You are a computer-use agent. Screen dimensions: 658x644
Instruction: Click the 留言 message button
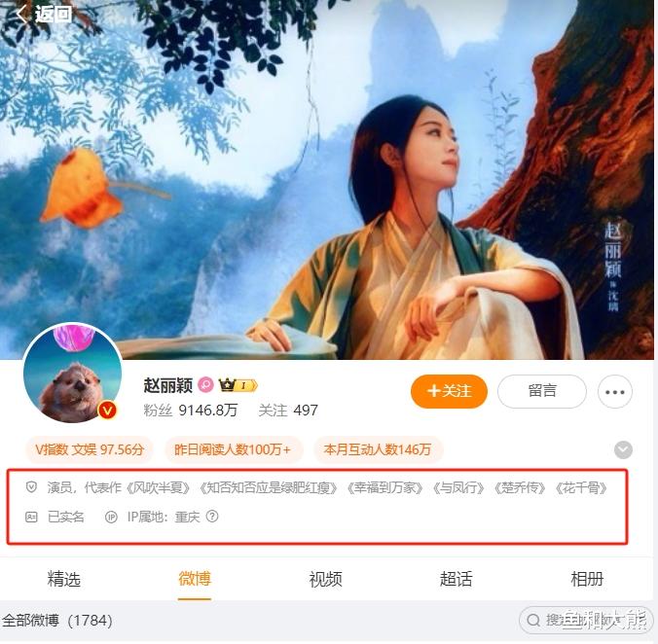[542, 391]
